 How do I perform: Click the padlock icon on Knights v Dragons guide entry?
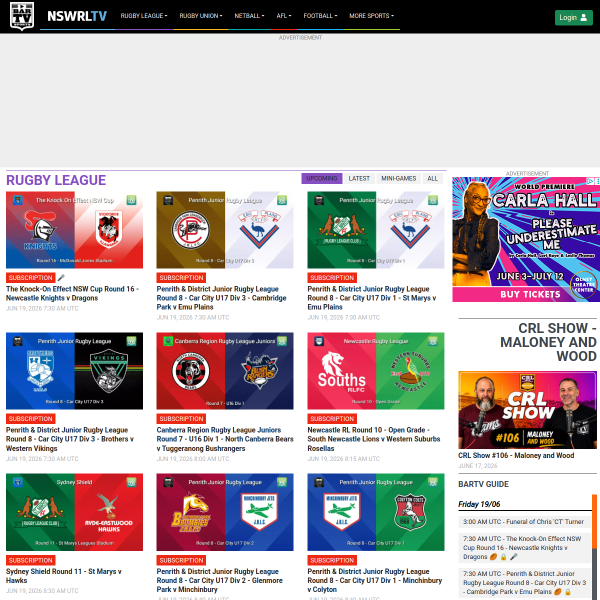coord(504,557)
